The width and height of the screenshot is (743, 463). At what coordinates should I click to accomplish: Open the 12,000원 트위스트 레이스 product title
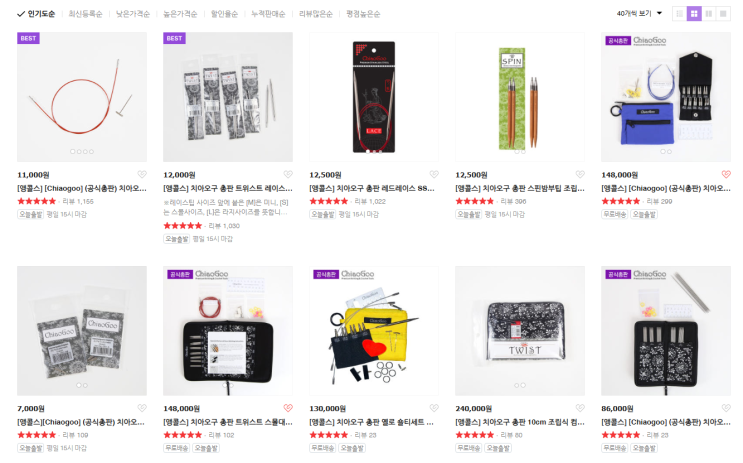click(x=228, y=188)
